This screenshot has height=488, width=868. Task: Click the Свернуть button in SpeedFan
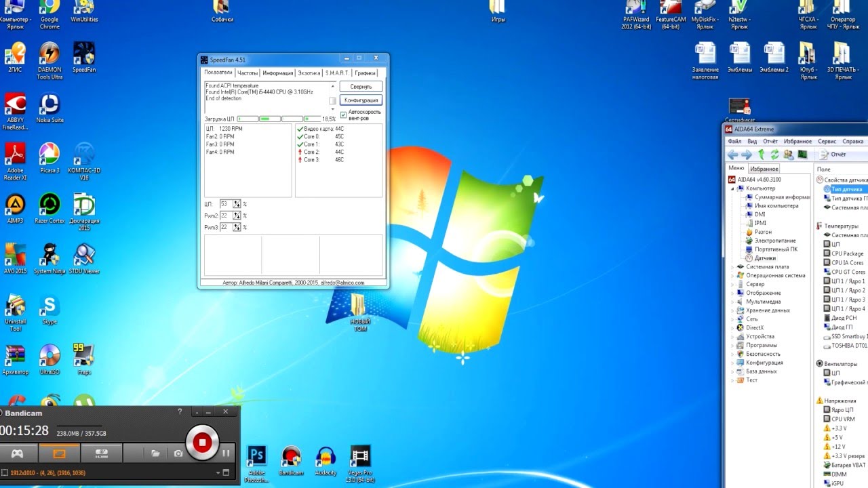[361, 87]
